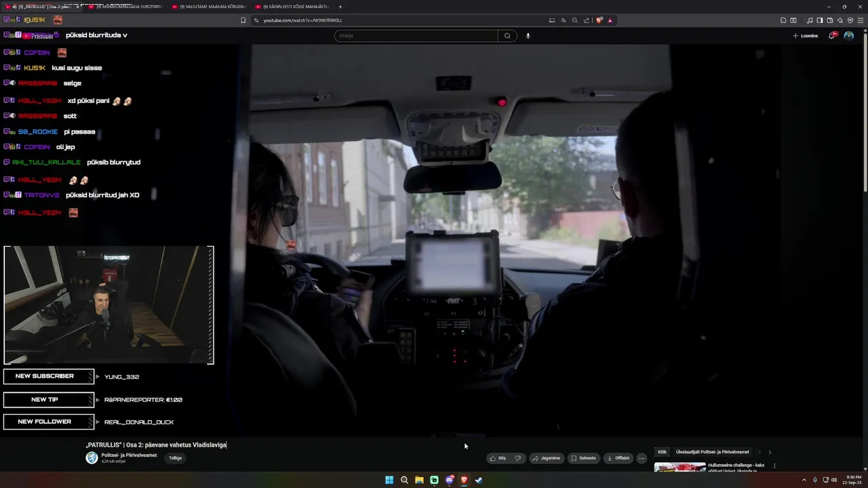This screenshot has height=488, width=868.
Task: Open Windows taskbar search
Action: click(404, 480)
